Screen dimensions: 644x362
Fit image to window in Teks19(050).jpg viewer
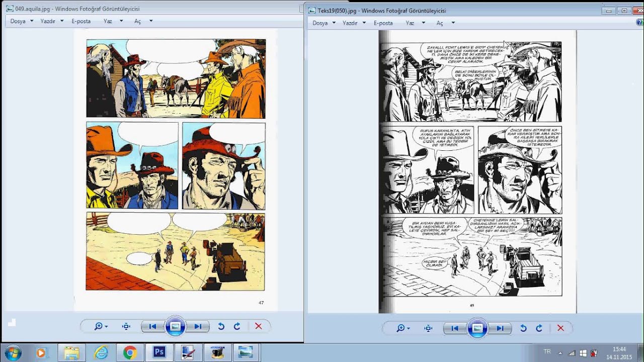tap(428, 328)
